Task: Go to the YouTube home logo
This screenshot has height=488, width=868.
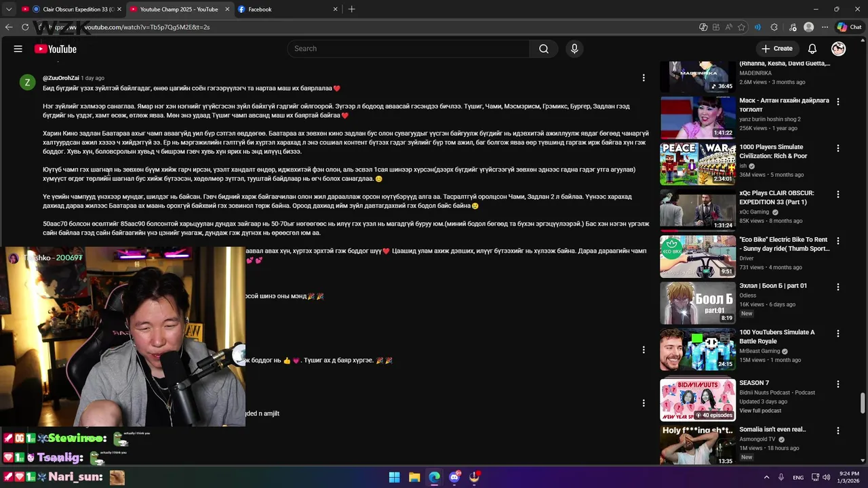Action: [56, 49]
